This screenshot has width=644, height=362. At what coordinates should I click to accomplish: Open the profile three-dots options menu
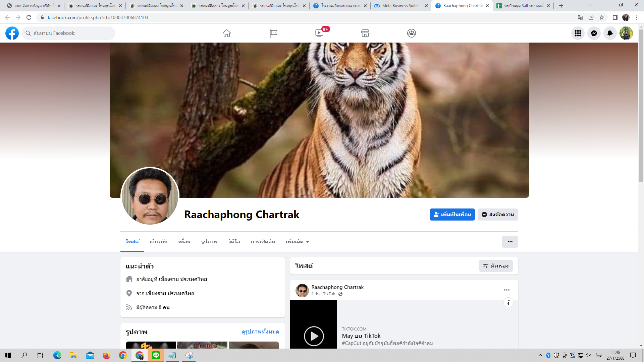[x=510, y=242]
